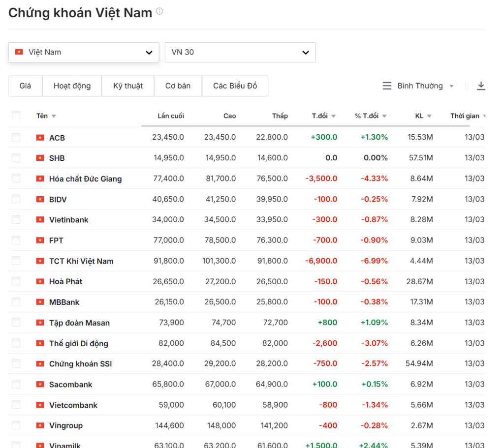
Task: Tick the checkbox for SHB row
Action: [16, 158]
